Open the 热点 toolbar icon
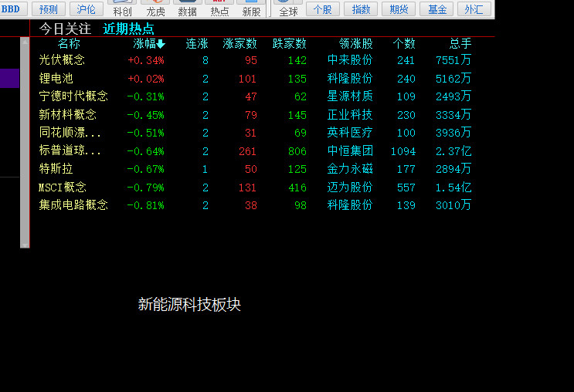The width and height of the screenshot is (574, 392). click(219, 8)
